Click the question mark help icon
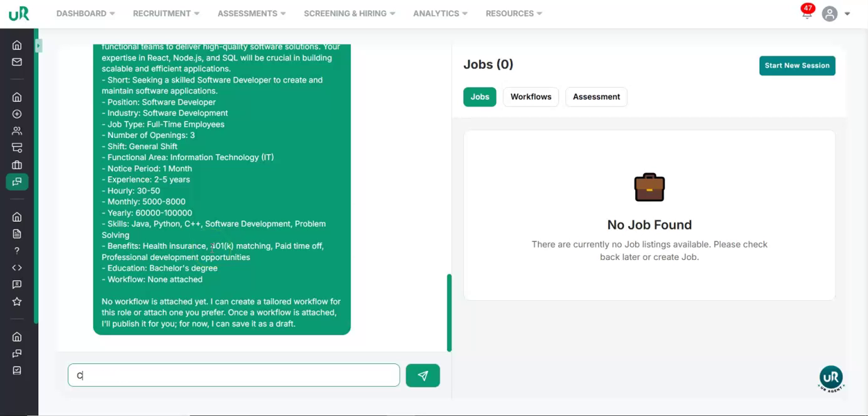868x416 pixels. click(x=17, y=251)
